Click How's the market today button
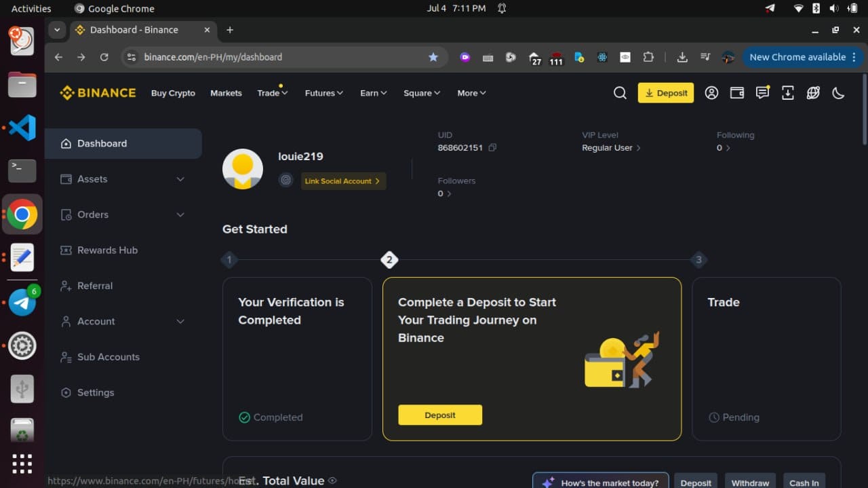This screenshot has width=868, height=488. point(601,481)
